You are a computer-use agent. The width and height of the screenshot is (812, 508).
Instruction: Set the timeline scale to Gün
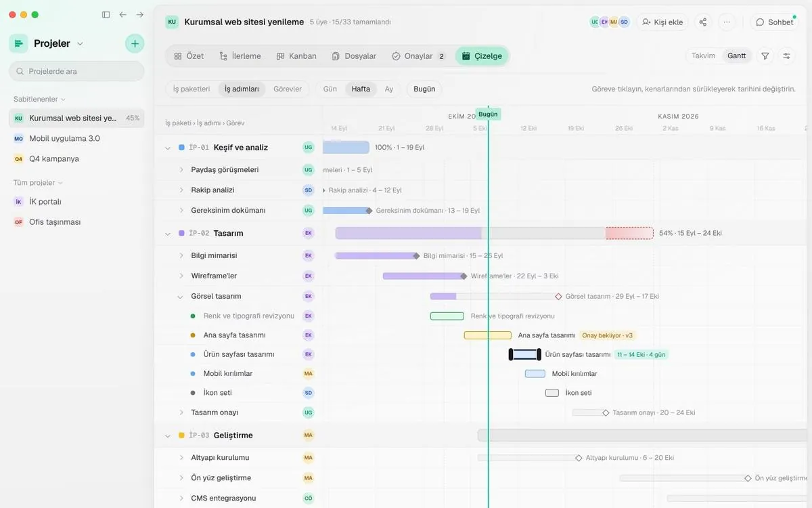coord(330,89)
